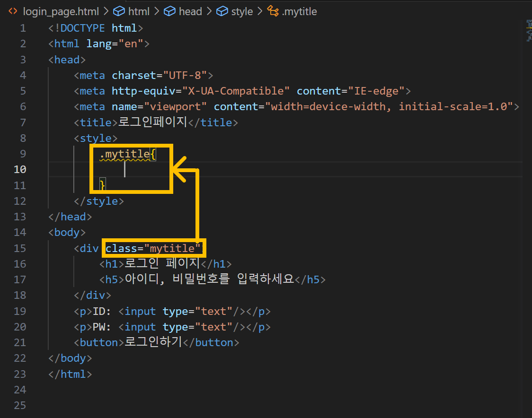
Task: Click the PW: input line text
Action: tap(172, 327)
